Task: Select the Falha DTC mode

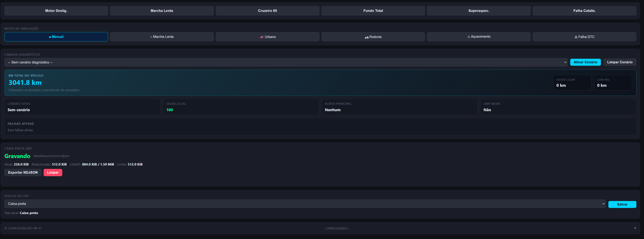Action: click(584, 37)
